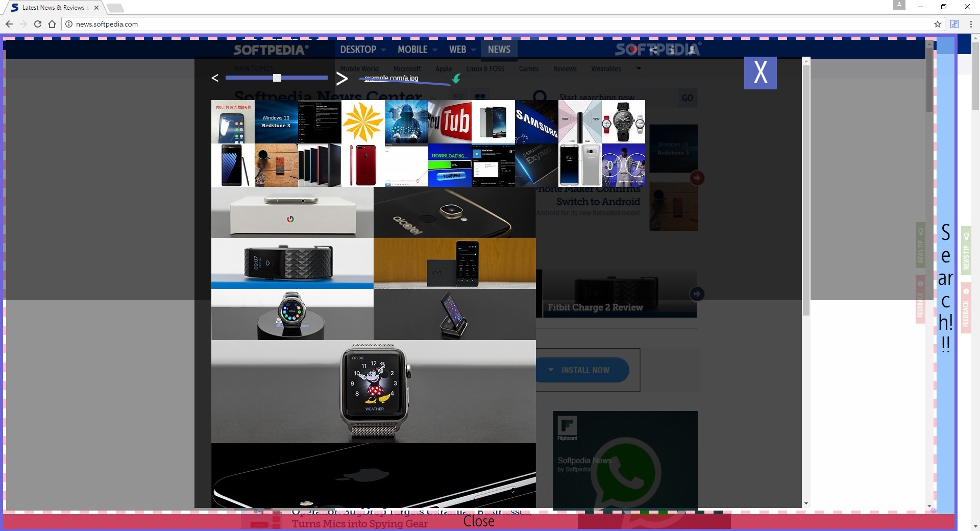Select the Samsung Gear S3 watch image

click(292, 315)
